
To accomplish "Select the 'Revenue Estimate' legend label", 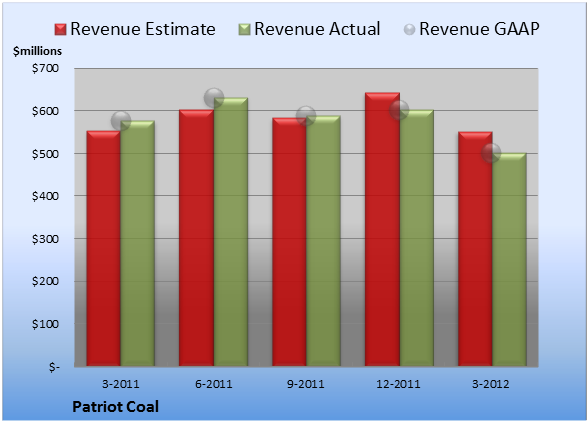I will [143, 29].
